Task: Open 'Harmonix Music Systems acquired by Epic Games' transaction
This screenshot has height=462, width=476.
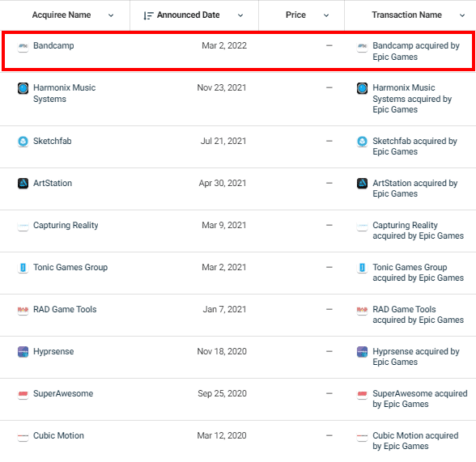Action: pyautogui.click(x=412, y=99)
